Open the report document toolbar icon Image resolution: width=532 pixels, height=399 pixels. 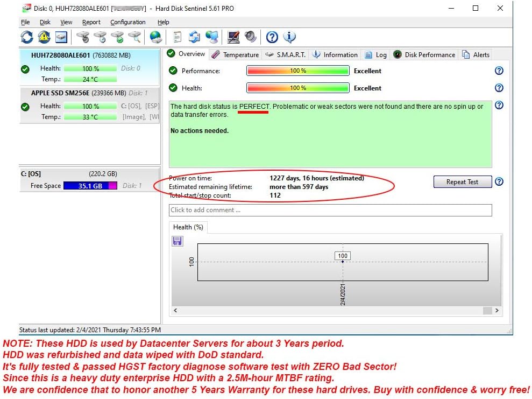click(177, 37)
